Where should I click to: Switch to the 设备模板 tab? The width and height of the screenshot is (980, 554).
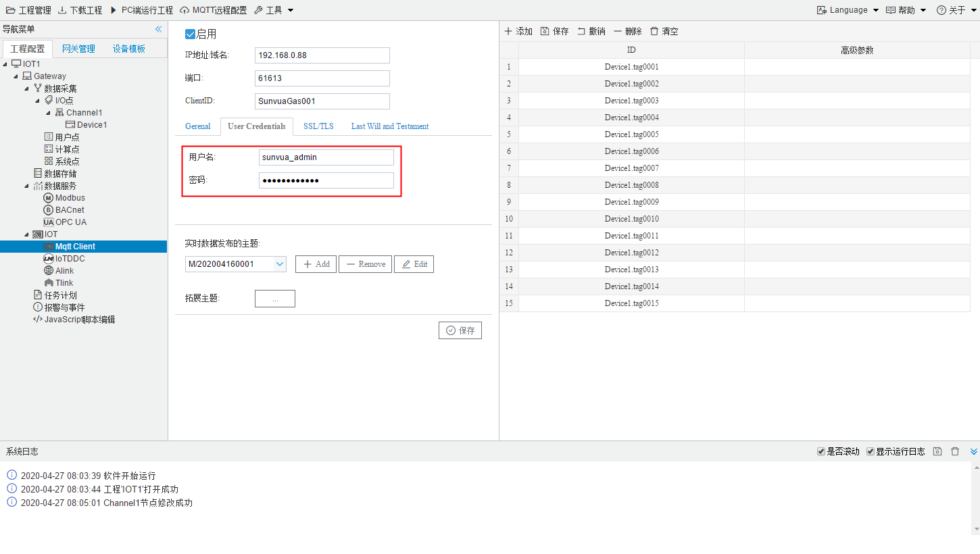point(129,49)
